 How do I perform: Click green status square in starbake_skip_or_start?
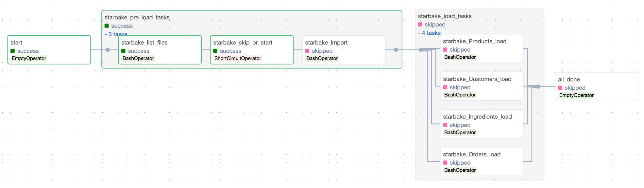215,51
